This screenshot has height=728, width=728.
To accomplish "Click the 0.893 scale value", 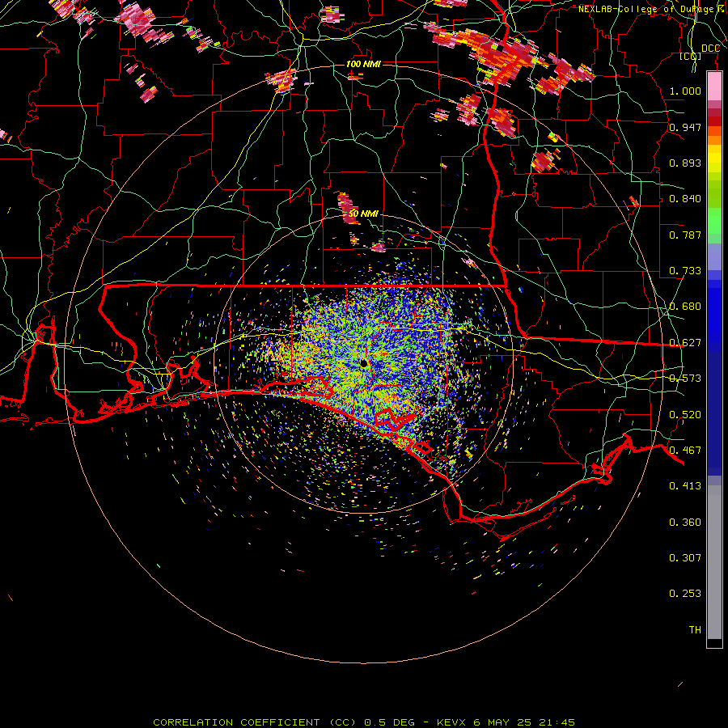I will point(685,163).
